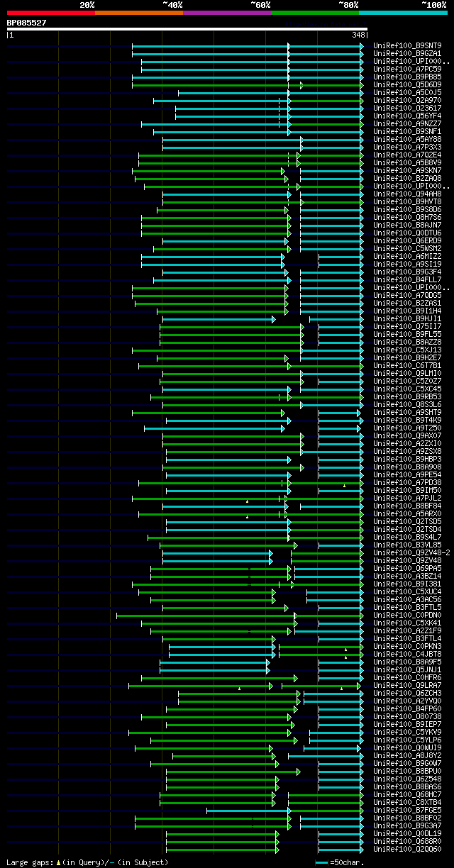
Task: Click the green ~80% identity legend segment
Action: click(x=315, y=13)
